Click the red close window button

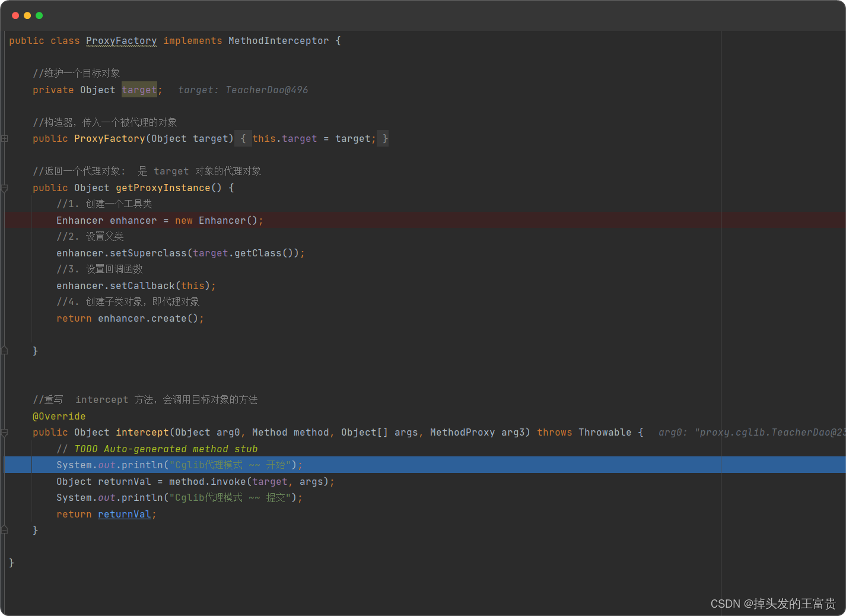coord(15,15)
